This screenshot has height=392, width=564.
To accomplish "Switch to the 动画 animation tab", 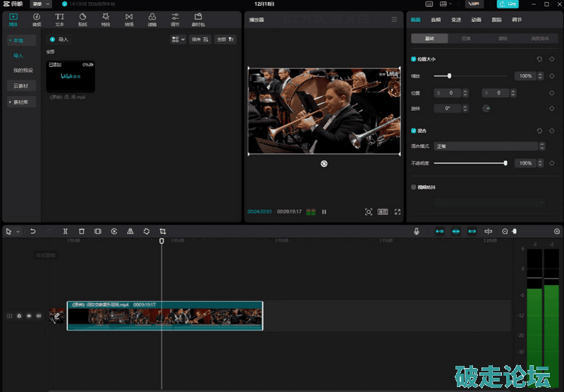I will (476, 20).
